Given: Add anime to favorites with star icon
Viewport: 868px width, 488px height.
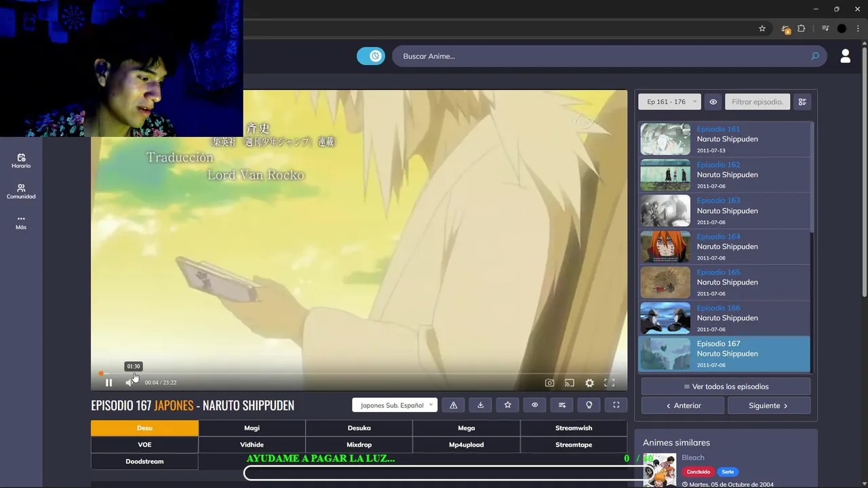Looking at the screenshot, I should (508, 405).
